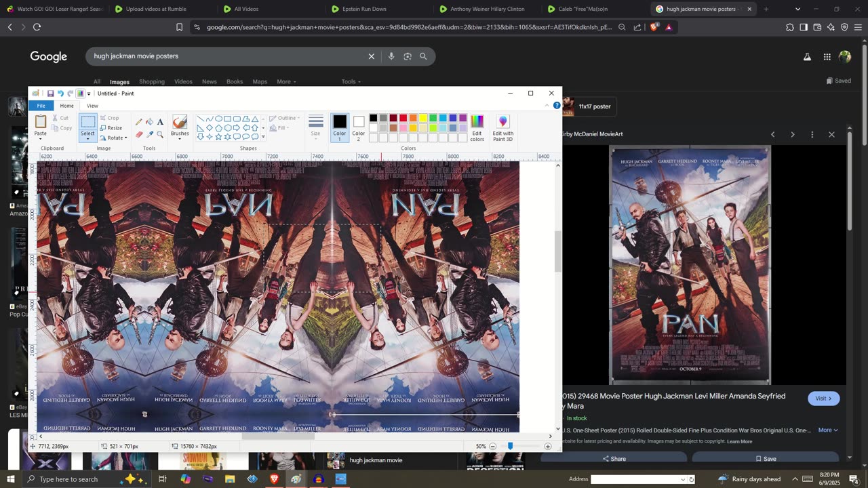
Task: Select the oval shape in Shapes gallery
Action: 218,119
